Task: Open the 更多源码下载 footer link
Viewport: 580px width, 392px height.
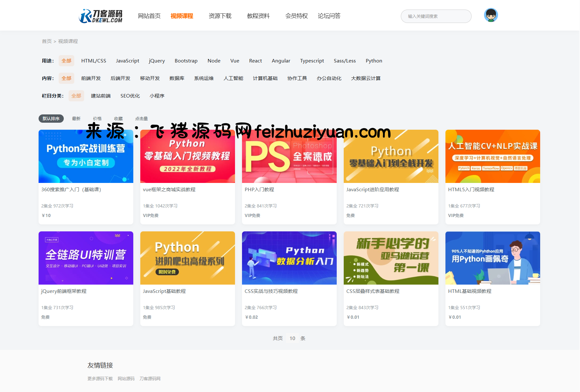Action: point(100,379)
